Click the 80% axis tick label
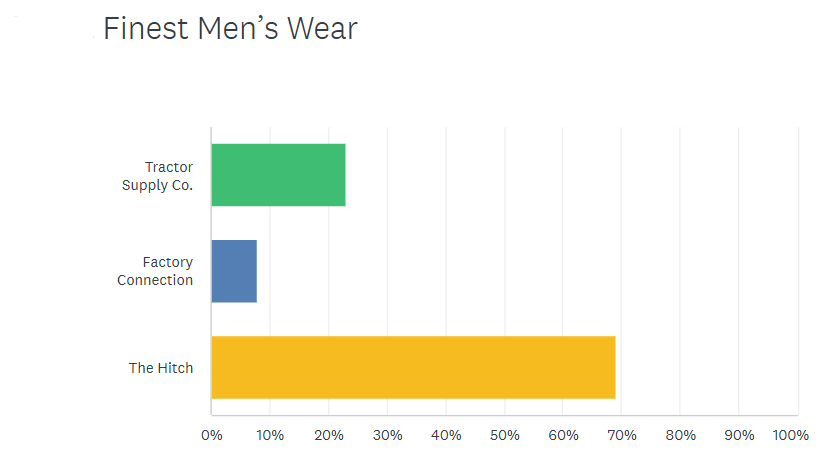816x452 pixels. tap(680, 435)
